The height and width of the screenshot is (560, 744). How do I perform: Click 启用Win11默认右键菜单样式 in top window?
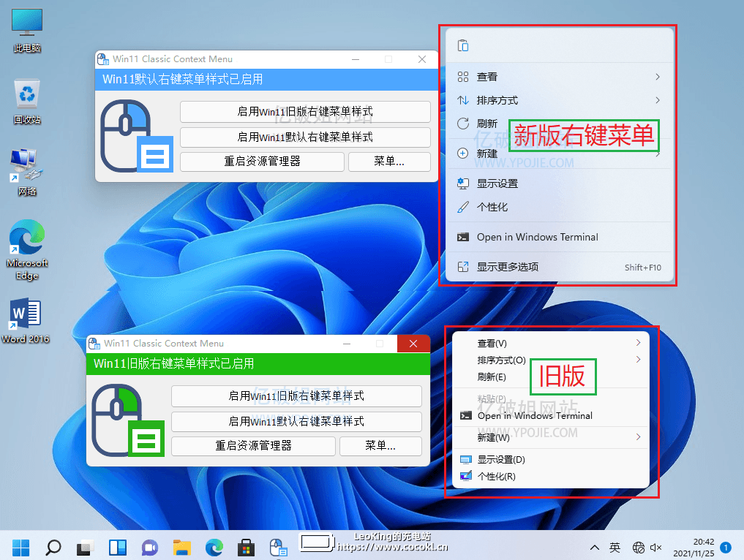click(x=305, y=137)
